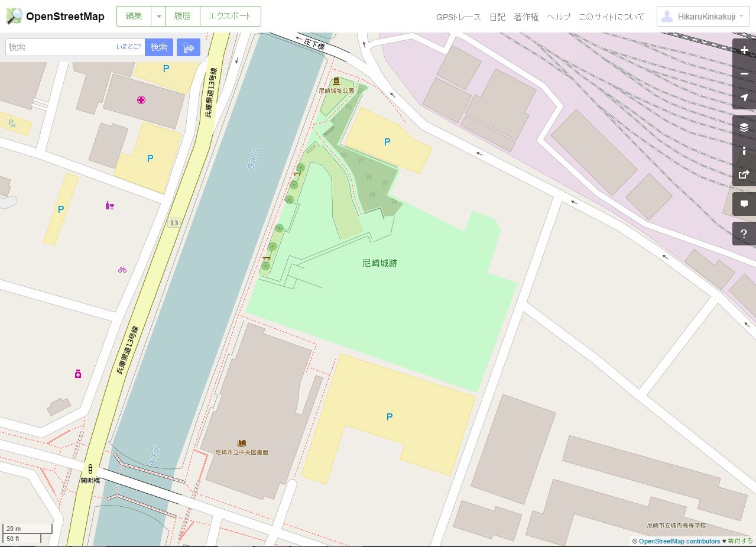Open the map key info icon
The image size is (756, 547).
(x=744, y=151)
